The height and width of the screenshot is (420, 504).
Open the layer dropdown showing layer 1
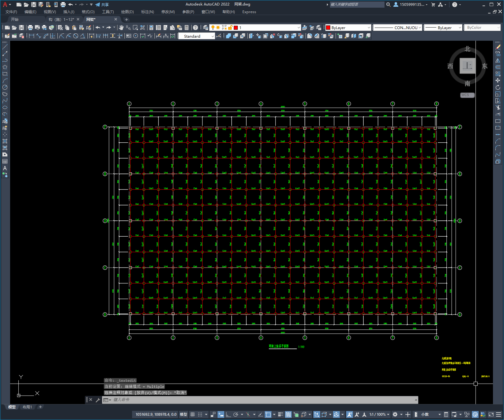255,28
